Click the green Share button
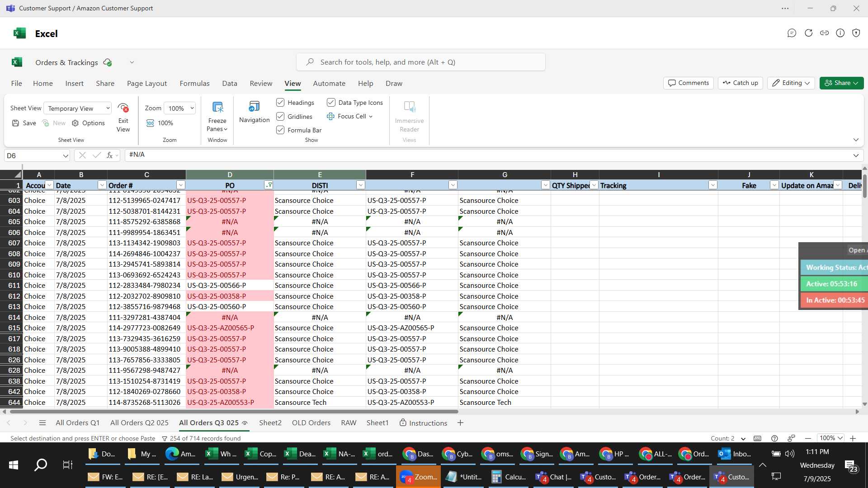The width and height of the screenshot is (868, 488). (841, 83)
